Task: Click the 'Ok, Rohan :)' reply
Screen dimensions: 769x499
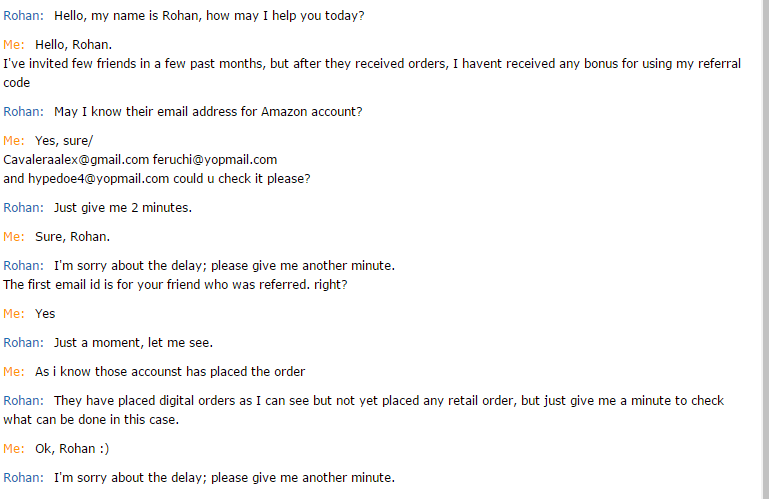Action: click(x=72, y=449)
